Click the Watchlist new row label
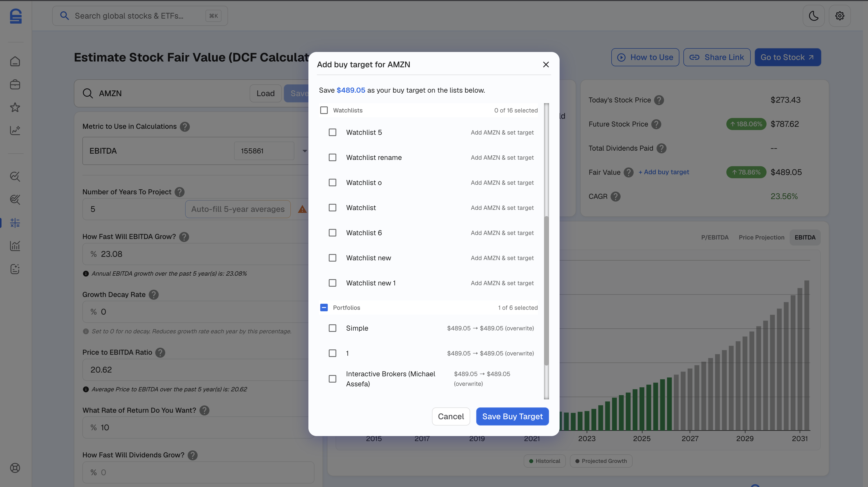Viewport: 868px width, 487px height. pos(368,258)
